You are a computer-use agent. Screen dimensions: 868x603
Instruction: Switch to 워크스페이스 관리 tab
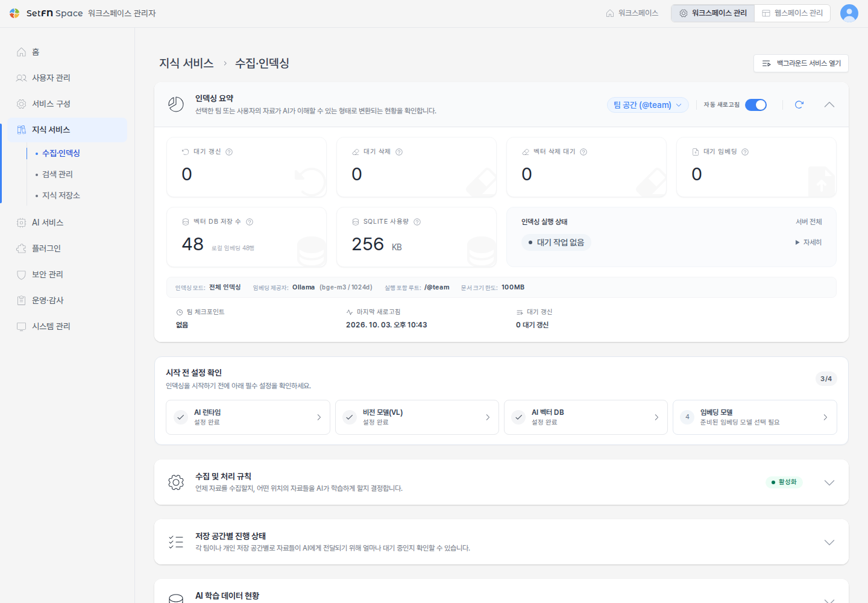[x=713, y=13]
